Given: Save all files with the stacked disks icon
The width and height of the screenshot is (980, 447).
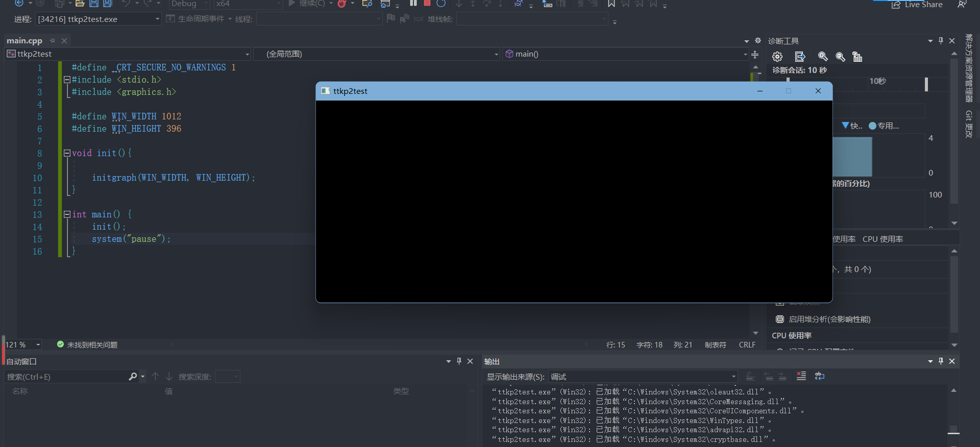Looking at the screenshot, I should point(108,4).
